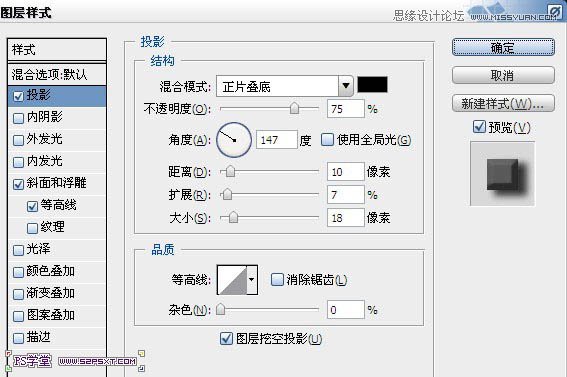Click the 杂色 noise slider handle

(220, 309)
